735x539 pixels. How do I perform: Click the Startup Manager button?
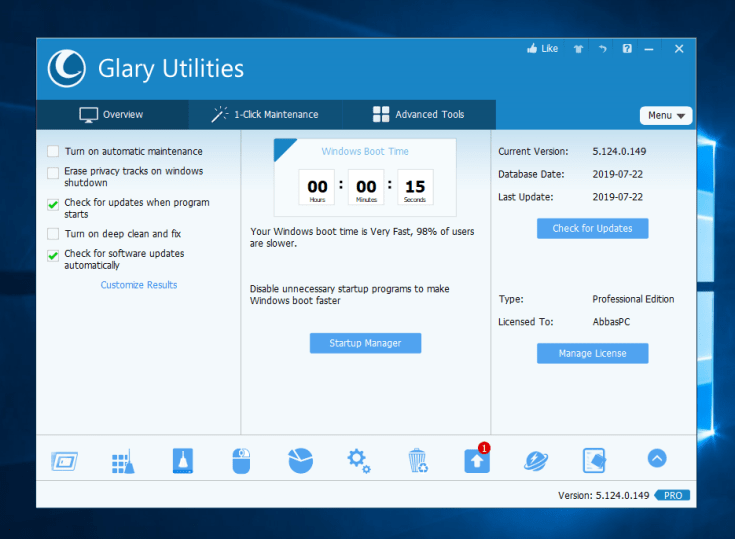click(365, 343)
